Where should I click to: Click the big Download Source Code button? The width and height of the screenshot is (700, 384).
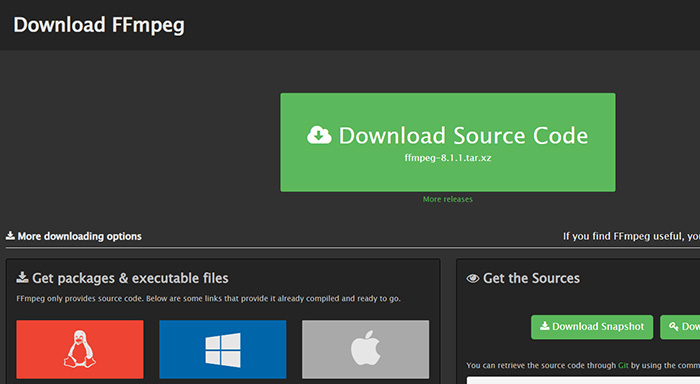(x=448, y=142)
